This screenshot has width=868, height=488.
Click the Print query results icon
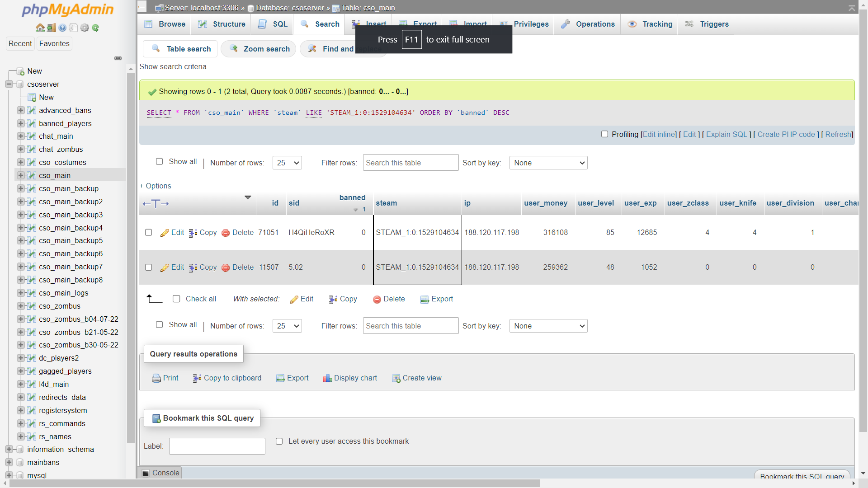tap(156, 378)
